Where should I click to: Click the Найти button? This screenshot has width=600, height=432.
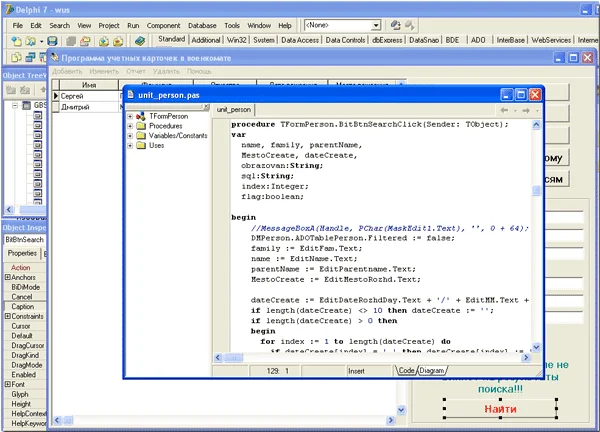tap(500, 409)
